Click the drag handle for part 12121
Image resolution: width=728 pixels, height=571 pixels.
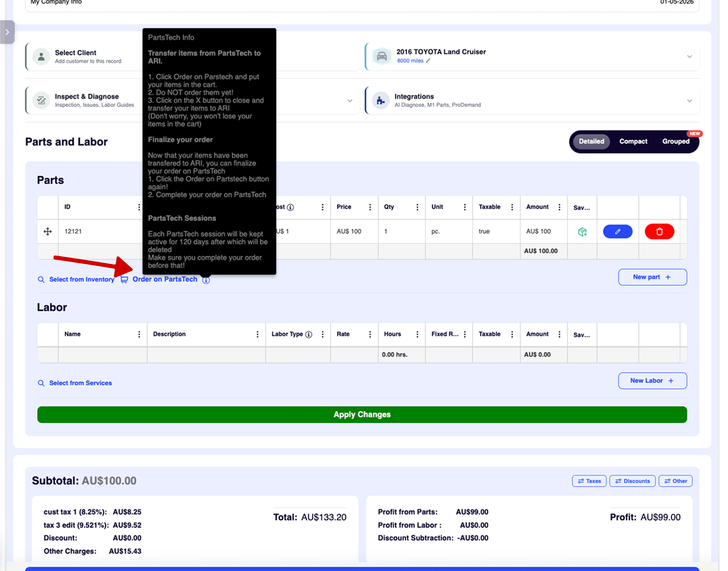[x=48, y=231]
